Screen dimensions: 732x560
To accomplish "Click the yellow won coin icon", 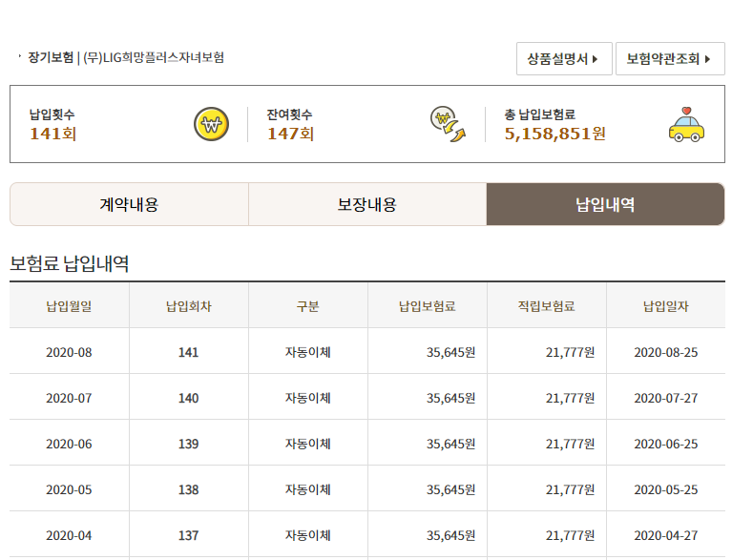I will (x=212, y=124).
